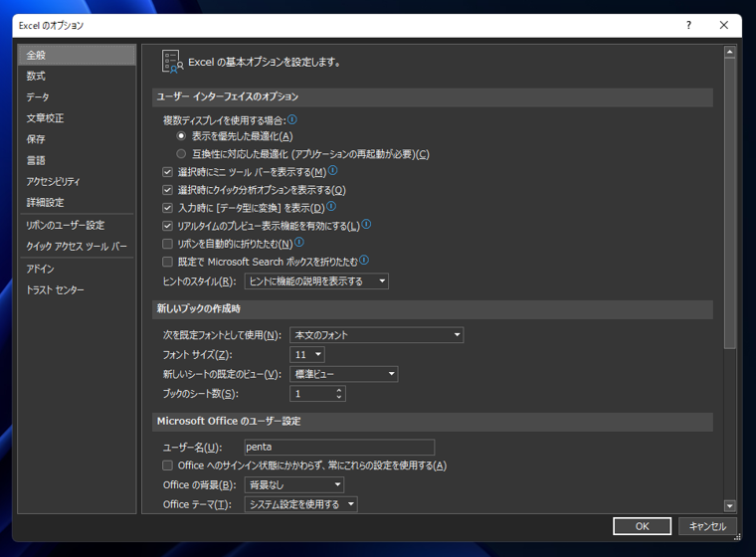Click scrollbar up arrow in options pane
The width and height of the screenshot is (756, 557).
point(730,52)
